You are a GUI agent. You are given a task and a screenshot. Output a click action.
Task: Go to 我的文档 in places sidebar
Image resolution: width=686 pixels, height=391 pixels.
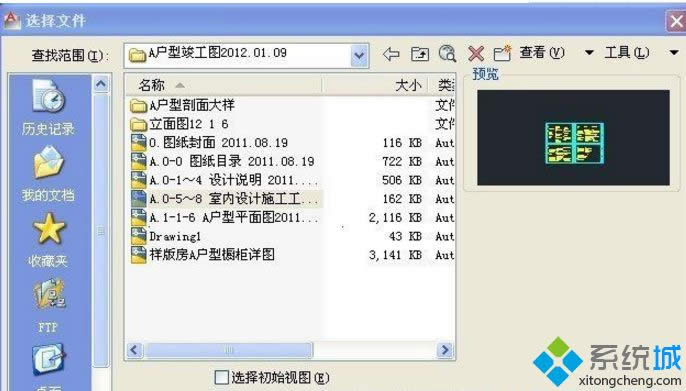click(48, 174)
